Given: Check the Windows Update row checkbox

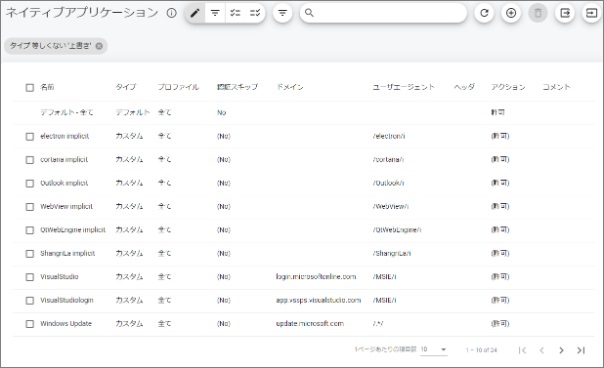Looking at the screenshot, I should click(x=30, y=324).
